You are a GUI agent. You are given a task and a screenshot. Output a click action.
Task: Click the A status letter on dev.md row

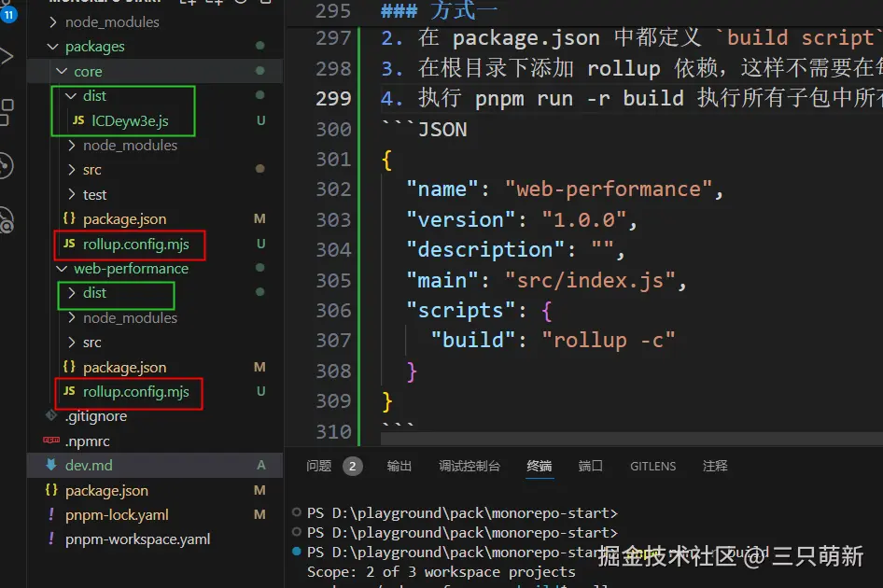coord(260,465)
